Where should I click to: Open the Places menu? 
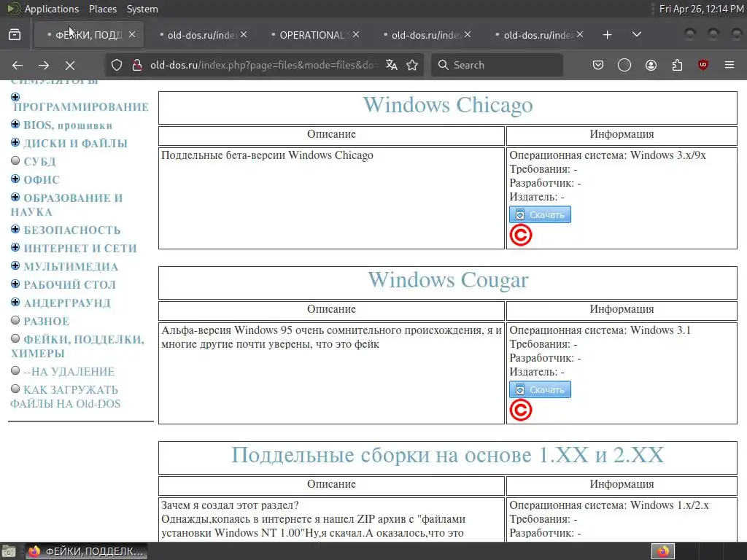(x=103, y=9)
